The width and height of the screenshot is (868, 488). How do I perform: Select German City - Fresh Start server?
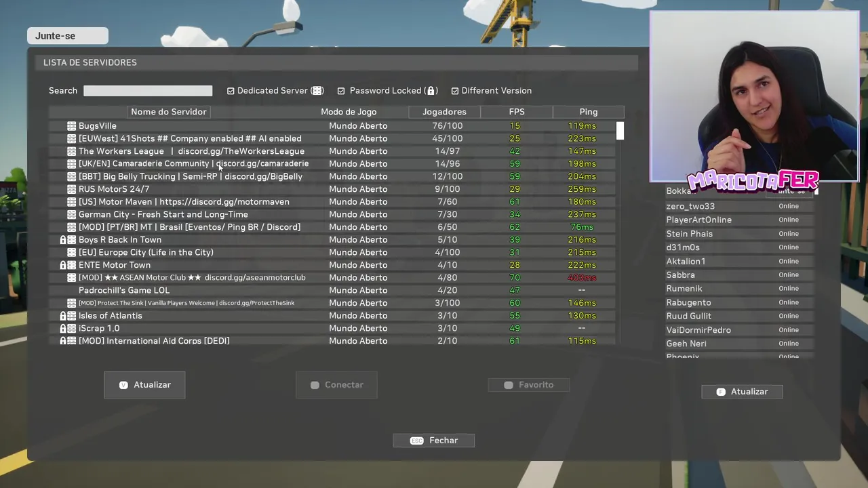(163, 214)
